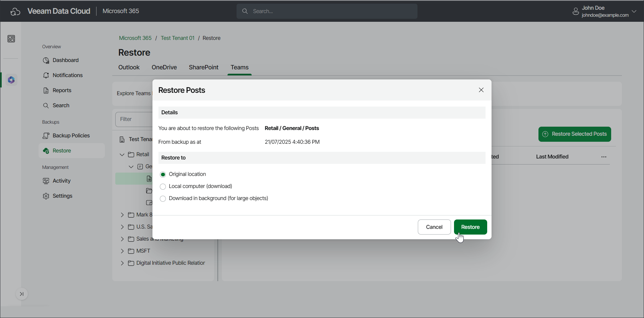
Task: Expand the Digital Initiative Public Relations node
Action: pyautogui.click(x=122, y=263)
